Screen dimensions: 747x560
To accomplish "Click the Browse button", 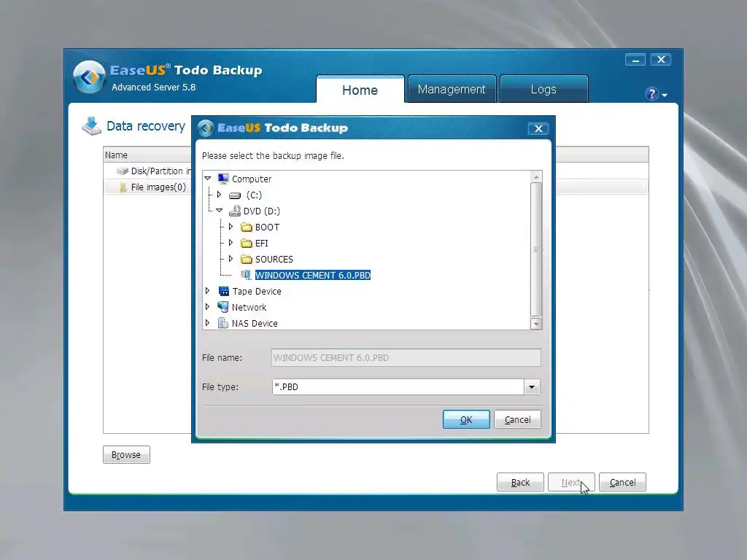I will click(126, 455).
